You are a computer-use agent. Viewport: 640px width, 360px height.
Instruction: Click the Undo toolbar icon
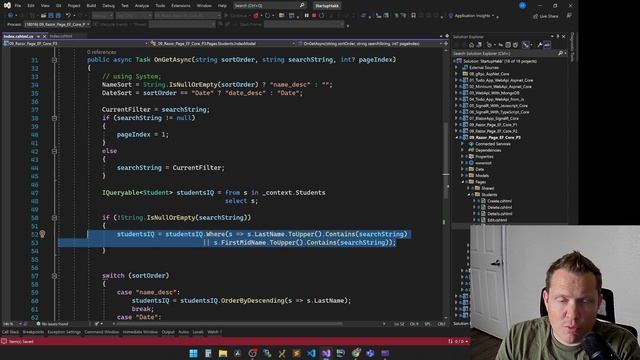(68, 16)
